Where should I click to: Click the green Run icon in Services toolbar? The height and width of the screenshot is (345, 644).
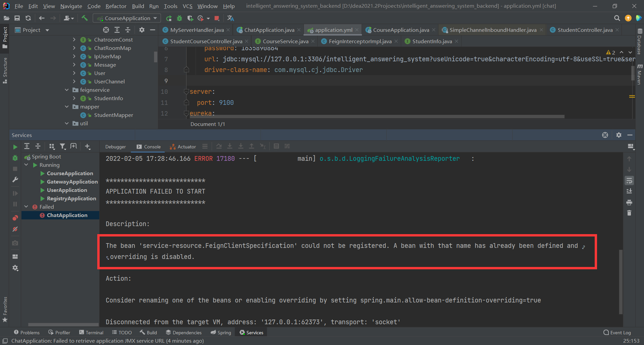coord(15,147)
